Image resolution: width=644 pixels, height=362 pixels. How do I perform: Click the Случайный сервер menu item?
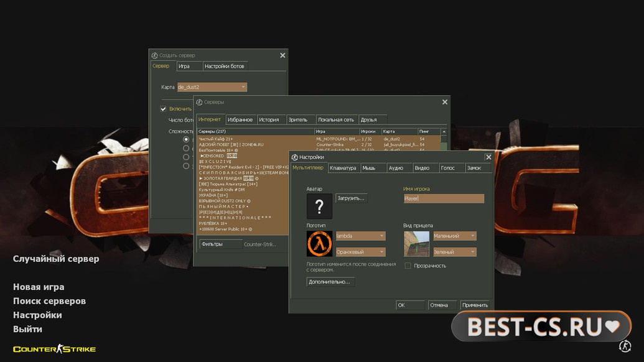(56, 259)
